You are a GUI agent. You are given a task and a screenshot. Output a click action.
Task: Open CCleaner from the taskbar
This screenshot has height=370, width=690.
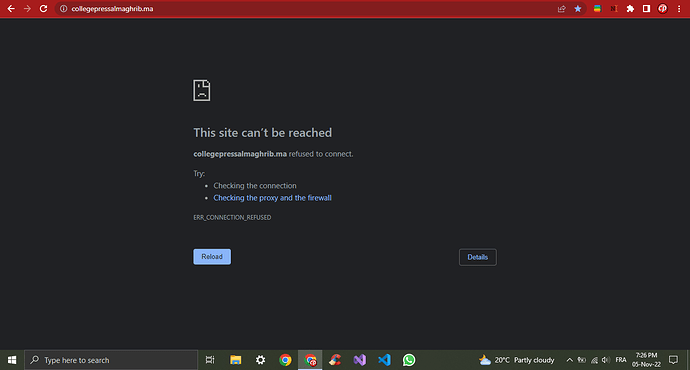click(x=335, y=360)
